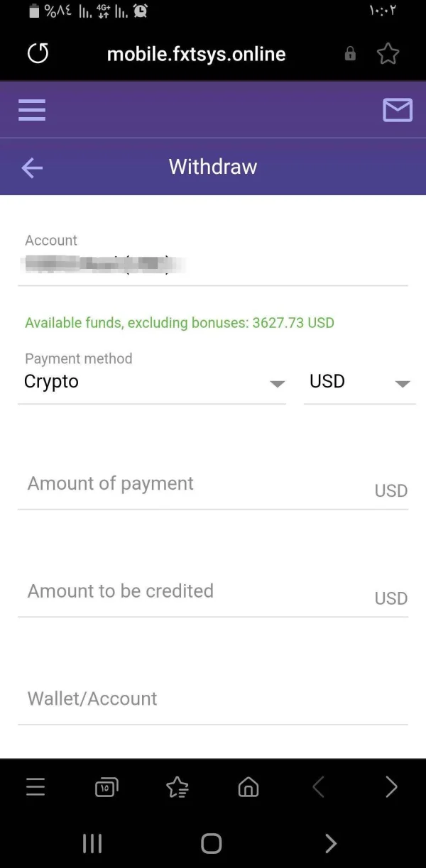Screen dimensions: 426x868
Task: Tap the mobile.fxtsys.online address bar
Action: click(196, 54)
